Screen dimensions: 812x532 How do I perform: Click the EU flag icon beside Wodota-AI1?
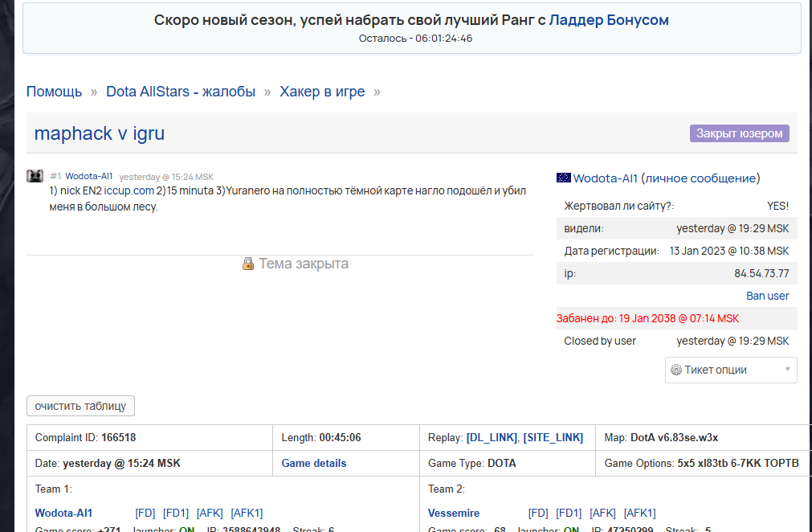tap(564, 178)
